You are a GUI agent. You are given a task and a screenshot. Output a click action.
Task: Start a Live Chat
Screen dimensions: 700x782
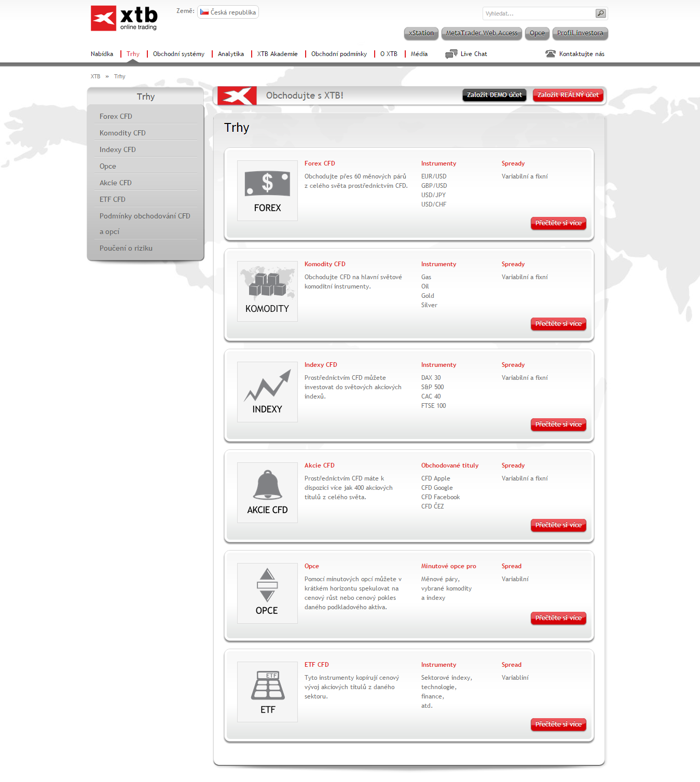tap(474, 54)
